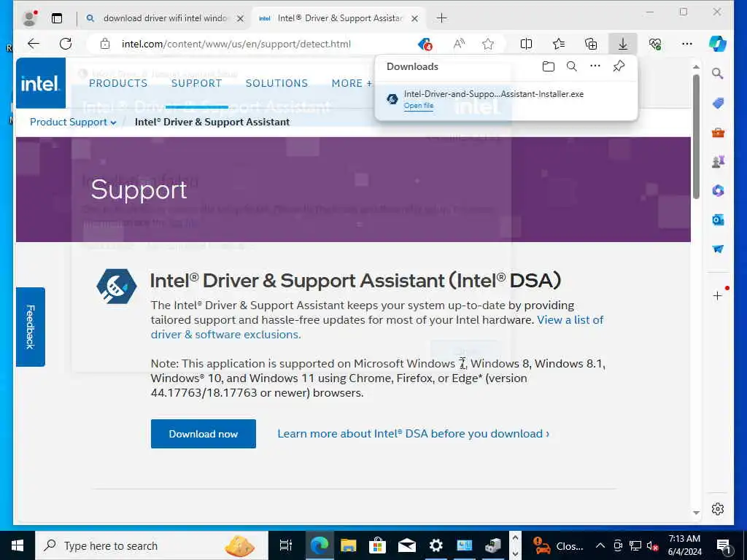Click the Intel logo
747x560 pixels.
tap(41, 83)
